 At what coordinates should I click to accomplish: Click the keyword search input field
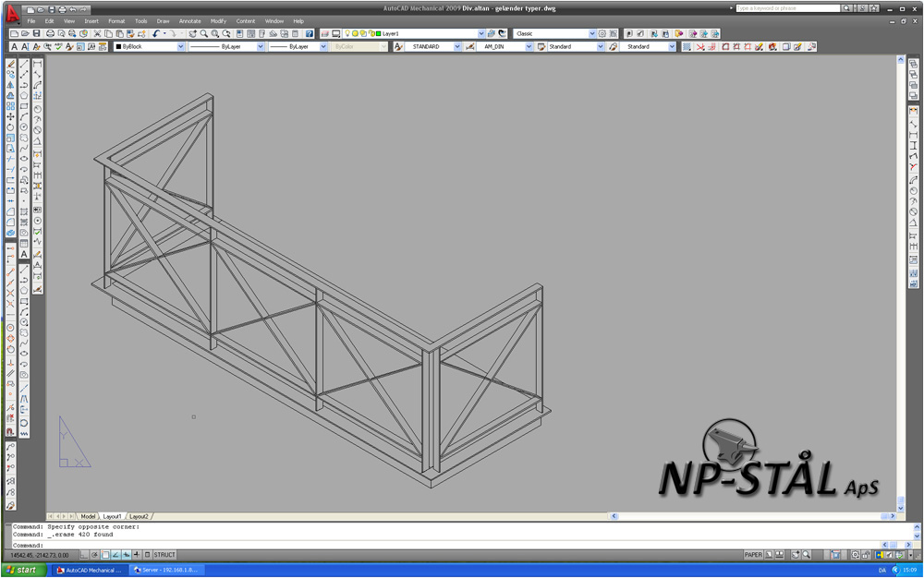788,8
